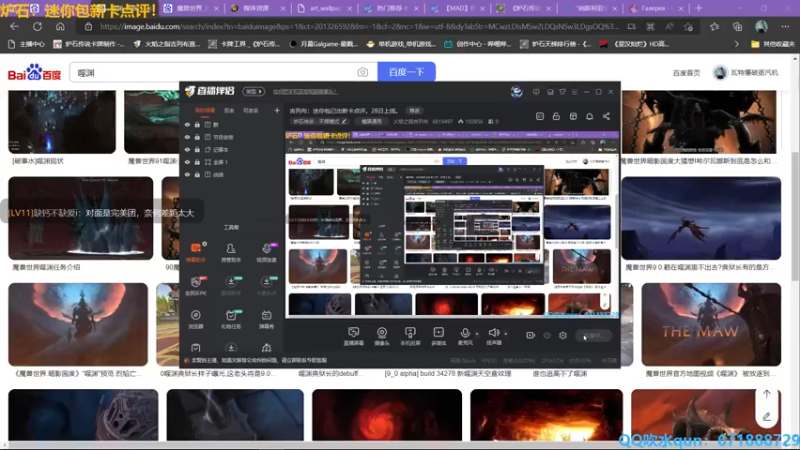Toggle the lock on the 记事本 layer
The height and width of the screenshot is (450, 800).
pyautogui.click(x=197, y=149)
